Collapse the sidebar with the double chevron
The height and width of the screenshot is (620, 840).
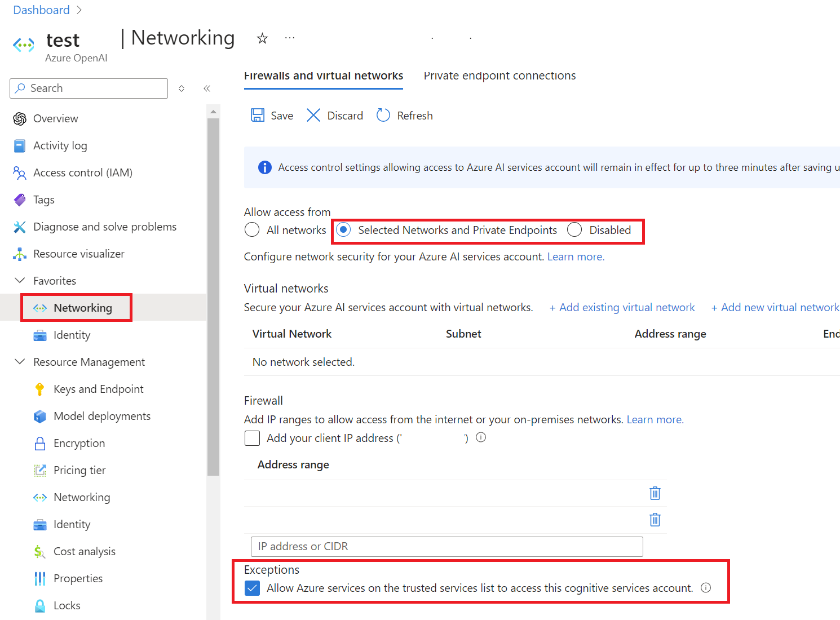coord(207,88)
